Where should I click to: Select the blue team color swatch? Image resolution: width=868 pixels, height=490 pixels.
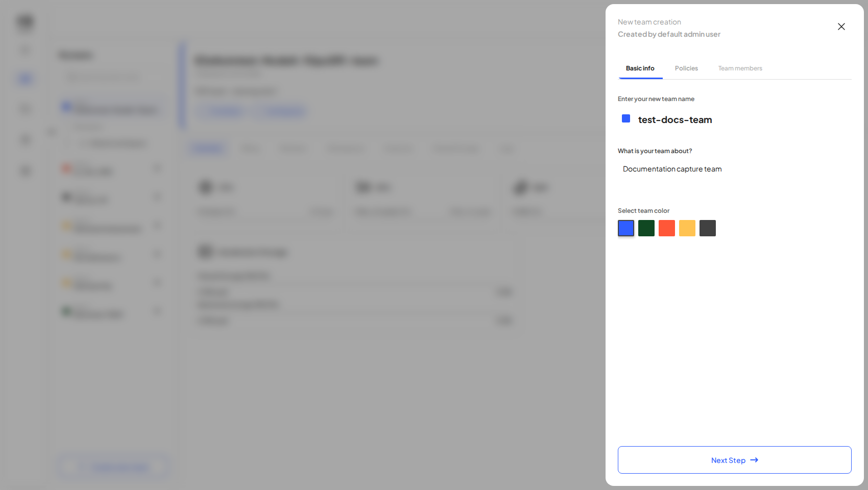point(626,228)
